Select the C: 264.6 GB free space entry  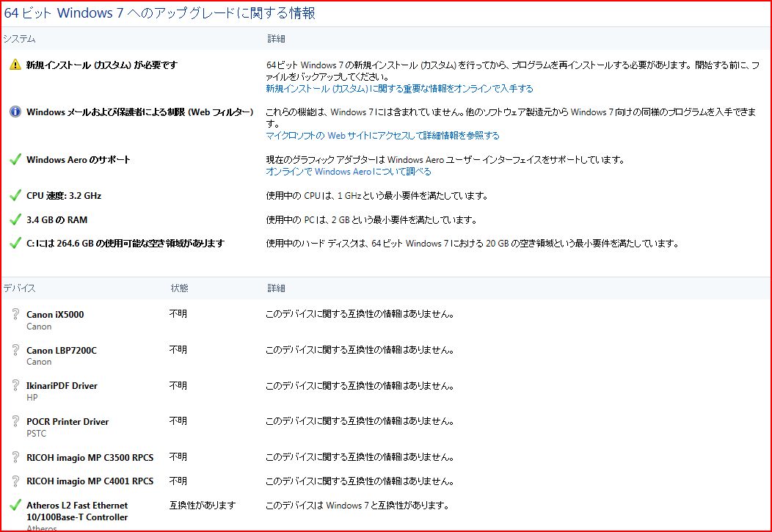(x=125, y=243)
